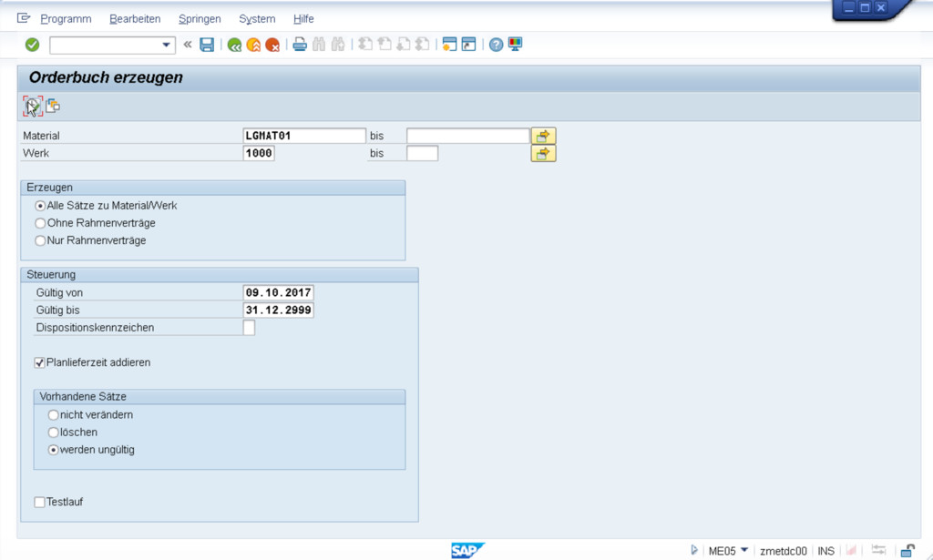Click the Save diskette icon
This screenshot has width=933, height=560.
(x=207, y=45)
